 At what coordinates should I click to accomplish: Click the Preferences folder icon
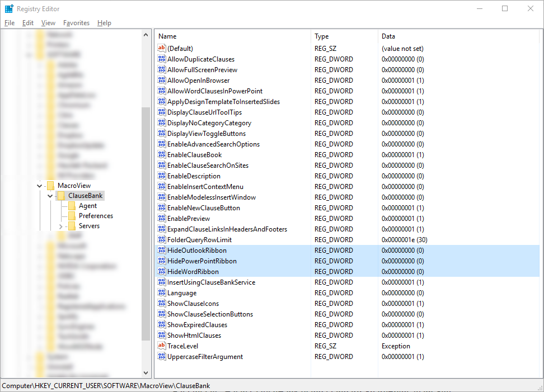coord(72,216)
